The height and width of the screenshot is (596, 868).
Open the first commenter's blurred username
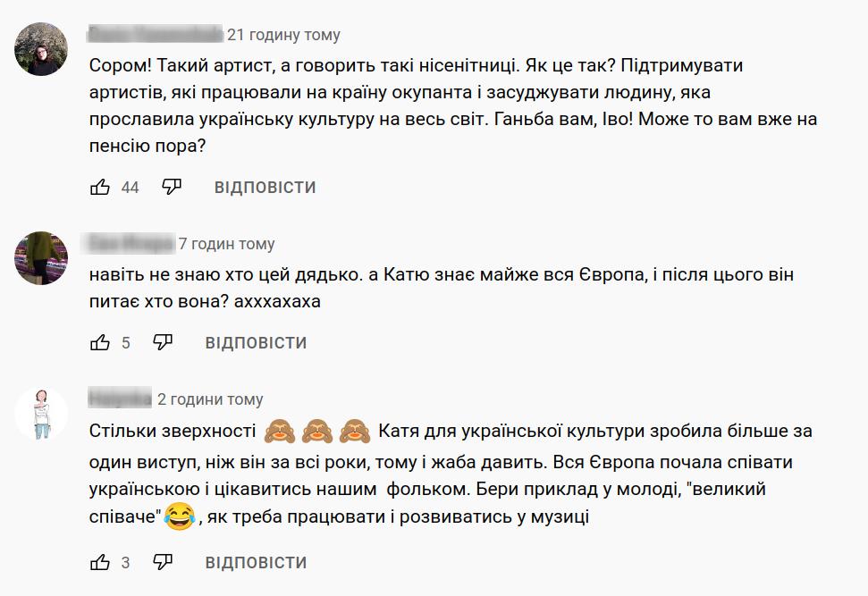(156, 36)
